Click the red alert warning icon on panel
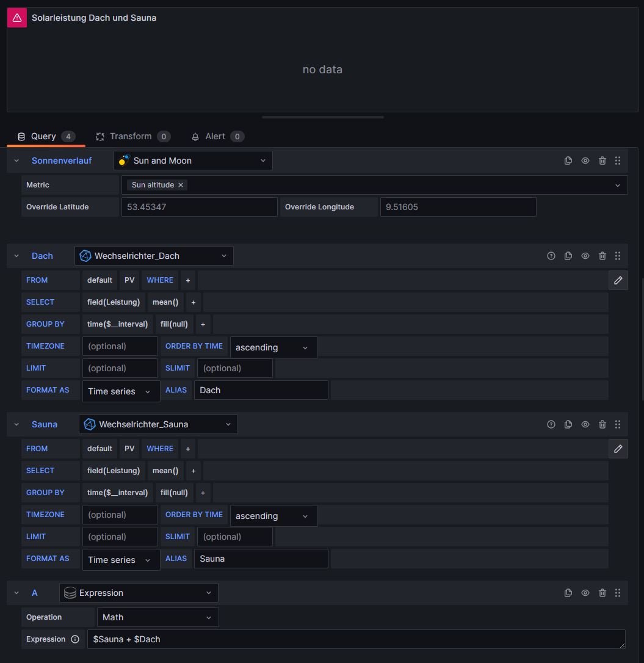Screen dimensions: 644x663 16,18
